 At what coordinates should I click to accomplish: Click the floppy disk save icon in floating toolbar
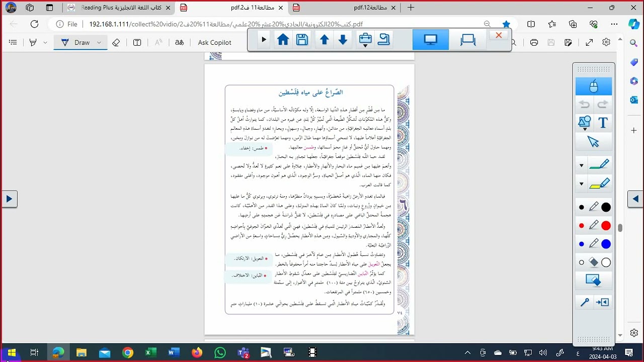click(302, 40)
